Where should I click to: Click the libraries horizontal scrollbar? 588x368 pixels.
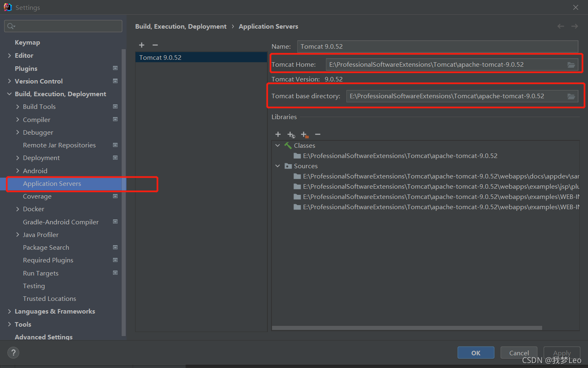[407, 328]
